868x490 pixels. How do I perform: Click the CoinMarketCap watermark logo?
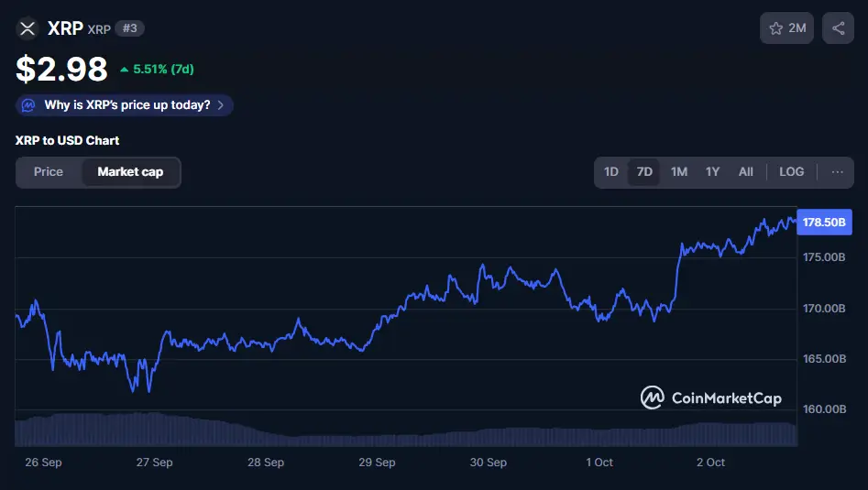[652, 397]
